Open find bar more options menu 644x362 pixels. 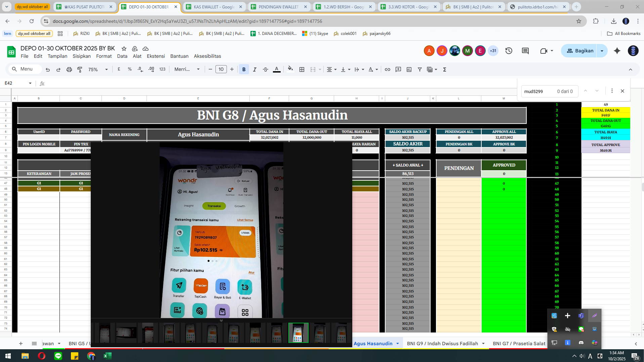click(x=612, y=91)
